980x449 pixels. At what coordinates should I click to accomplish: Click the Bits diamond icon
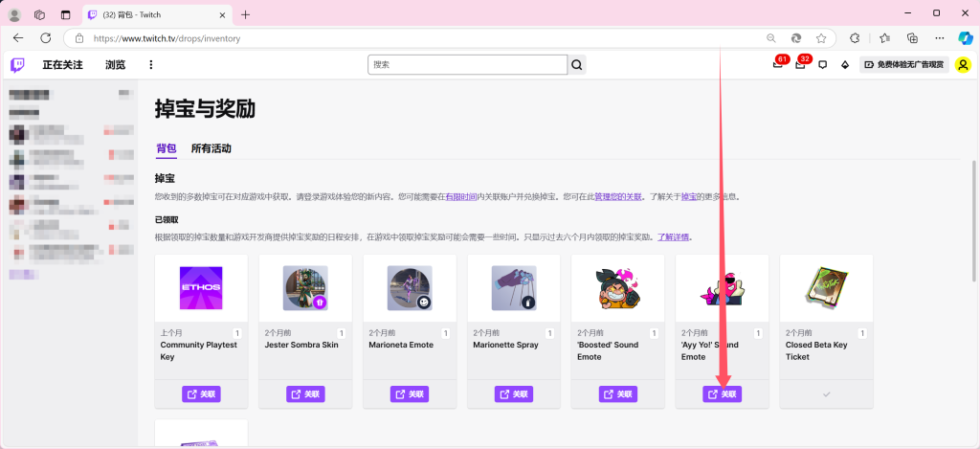[845, 64]
